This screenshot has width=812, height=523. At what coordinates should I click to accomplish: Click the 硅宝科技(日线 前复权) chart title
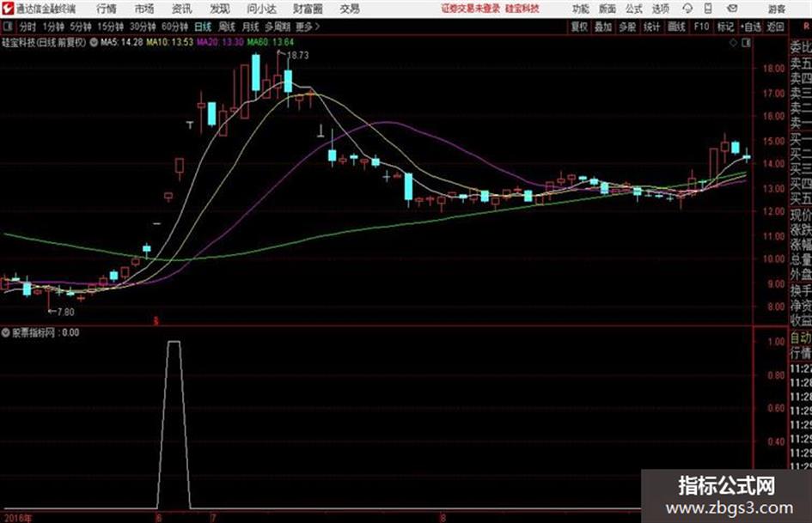point(44,42)
